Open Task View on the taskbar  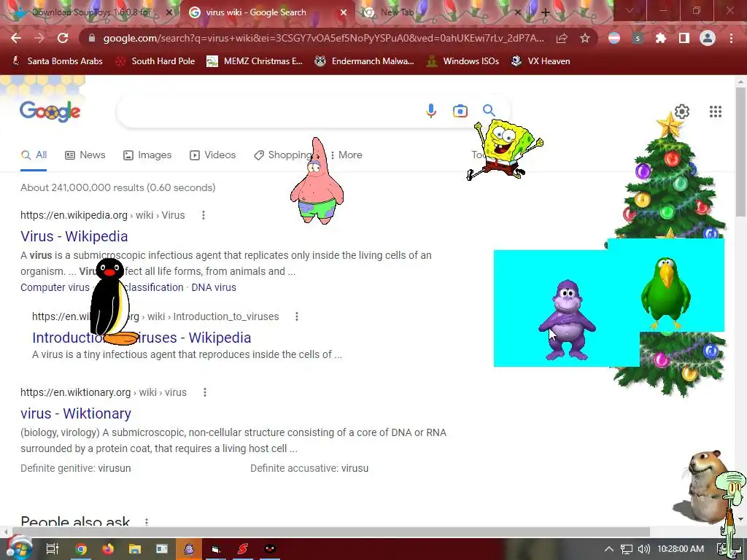[53, 549]
